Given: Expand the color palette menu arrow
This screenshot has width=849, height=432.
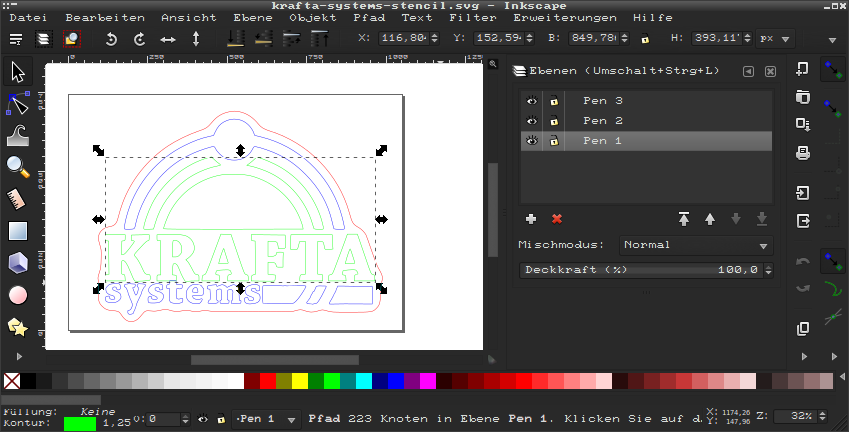Looking at the screenshot, I should pos(843,376).
